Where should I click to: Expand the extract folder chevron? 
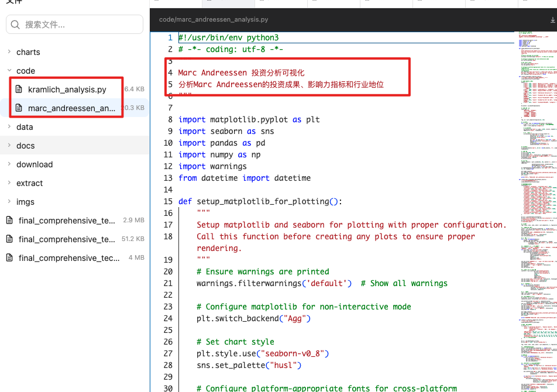click(x=9, y=183)
